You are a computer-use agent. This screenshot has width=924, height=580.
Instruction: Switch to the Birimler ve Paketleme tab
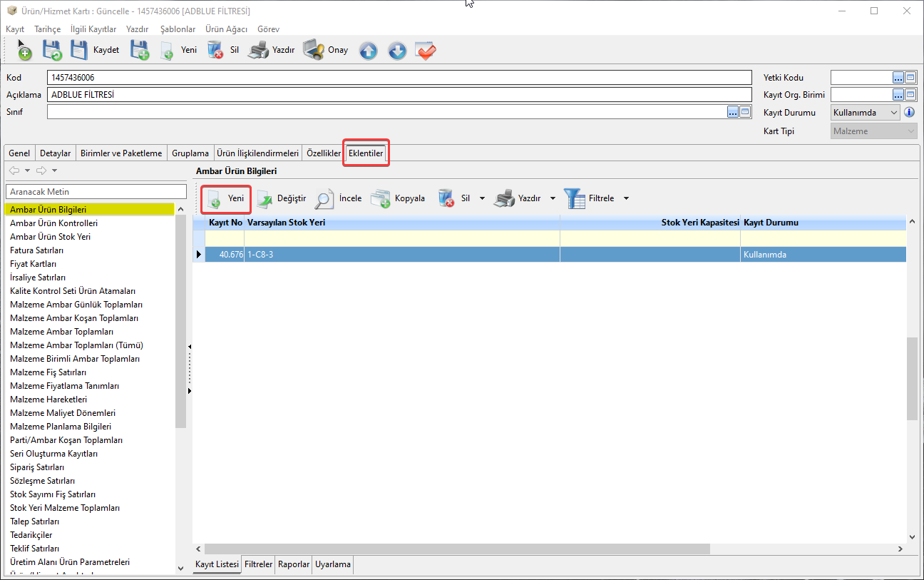[x=121, y=153]
